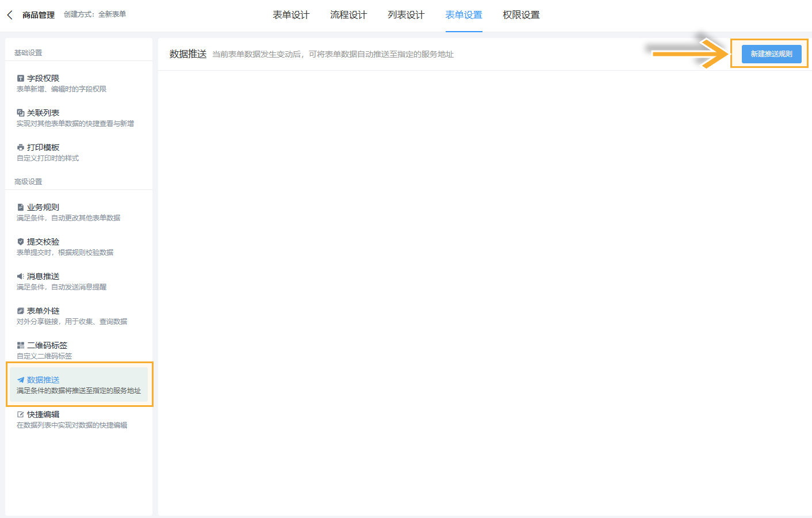812x518 pixels.
Task: Open the 流程设计 tab
Action: 348,15
